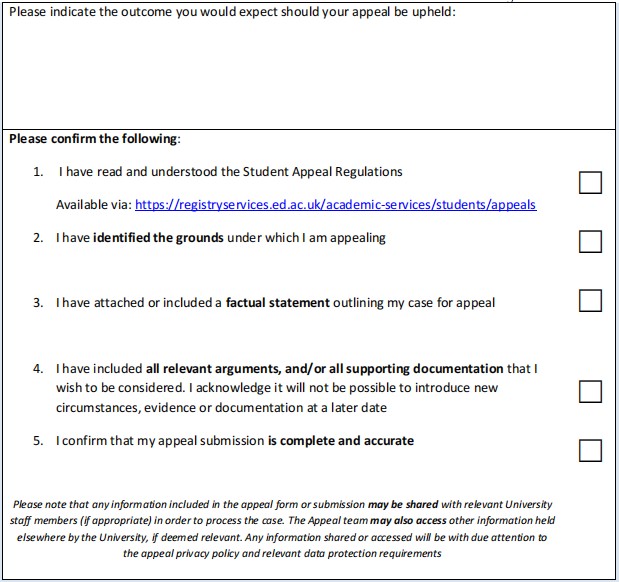
Task: Check the 'identified the grounds' checkbox
Action: [590, 241]
